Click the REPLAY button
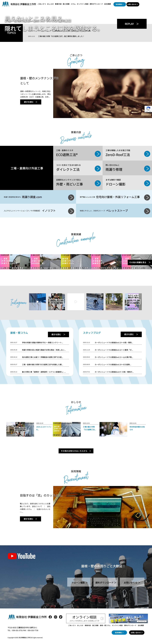 point(132,24)
